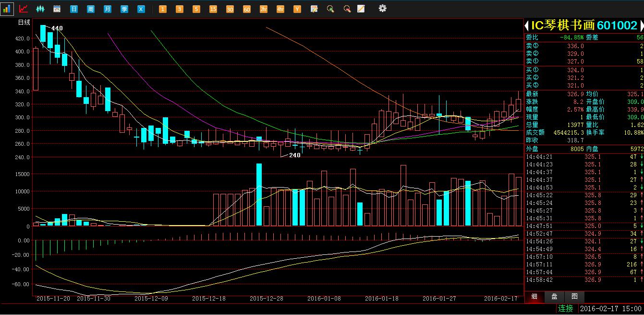
Task: Click the latest price 326.9 beside 最新
Action: coord(575,94)
